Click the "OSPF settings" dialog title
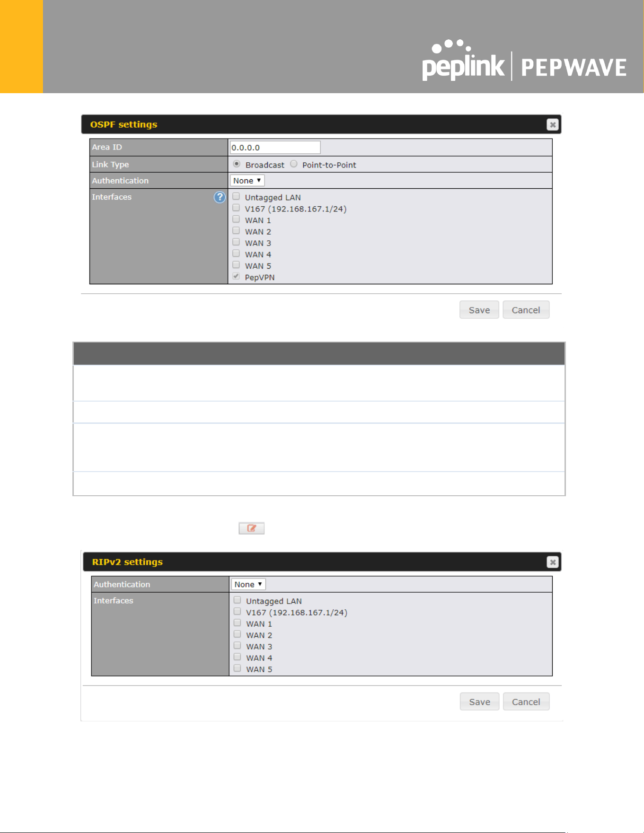Screen dimensions: 644x833 (x=124, y=124)
